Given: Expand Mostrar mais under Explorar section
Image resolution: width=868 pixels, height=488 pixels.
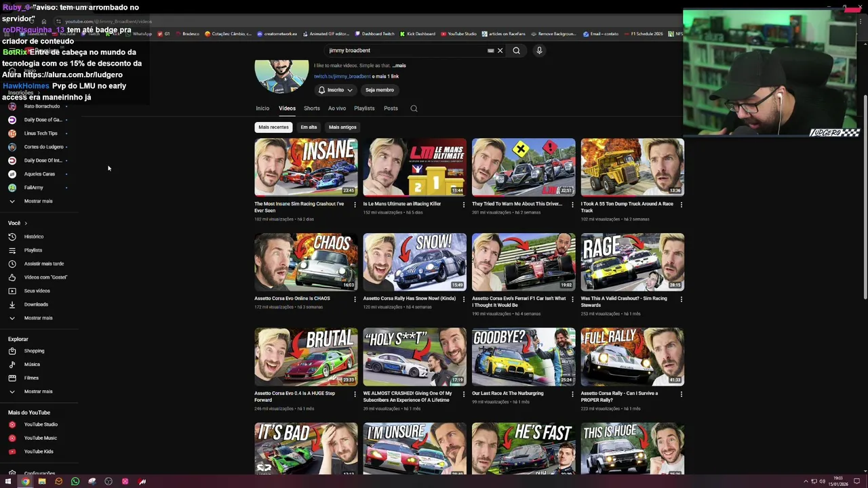Looking at the screenshot, I should tap(39, 392).
